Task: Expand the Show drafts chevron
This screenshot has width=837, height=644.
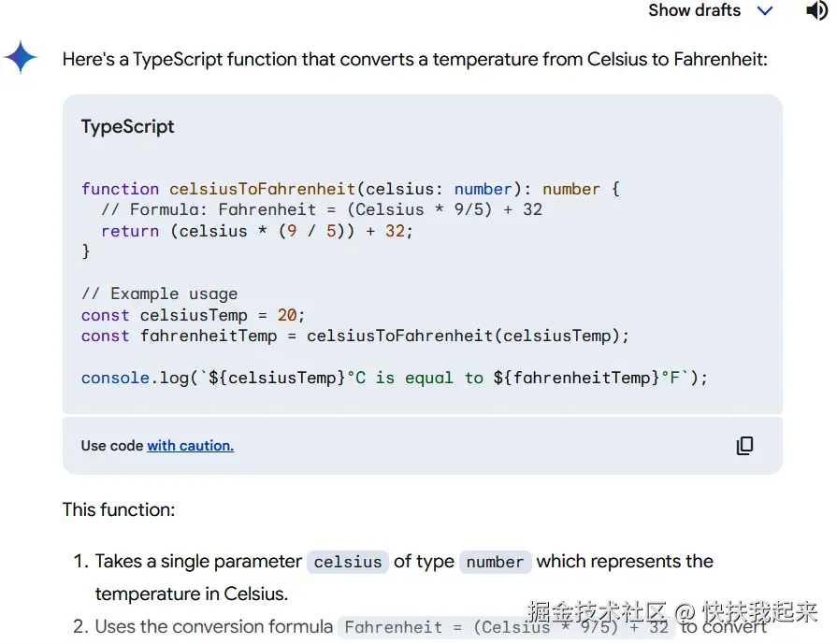Action: [765, 11]
